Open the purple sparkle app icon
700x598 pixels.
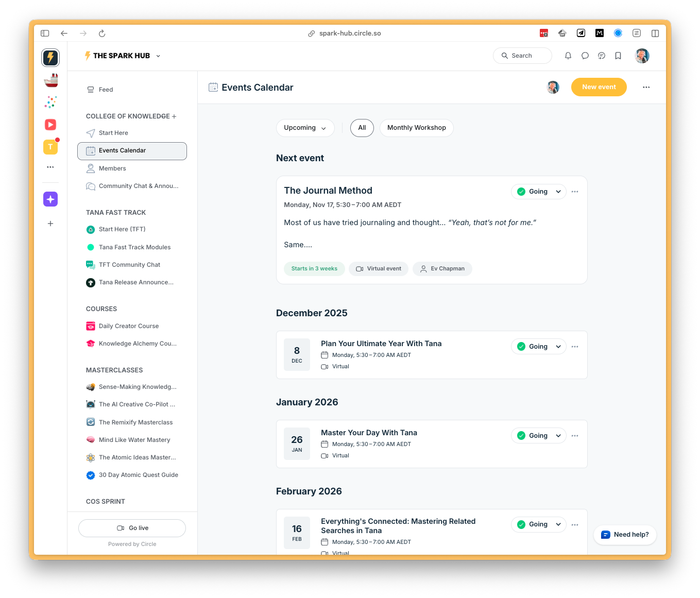click(50, 199)
